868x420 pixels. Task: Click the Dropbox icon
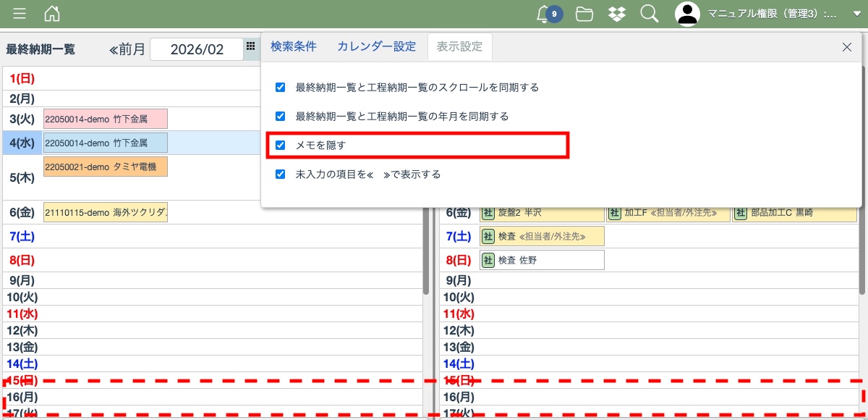617,14
